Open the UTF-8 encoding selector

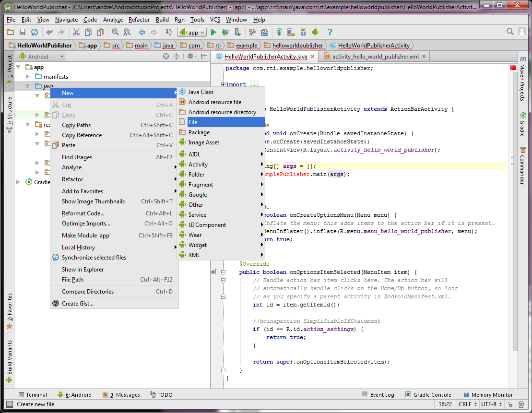click(491, 404)
